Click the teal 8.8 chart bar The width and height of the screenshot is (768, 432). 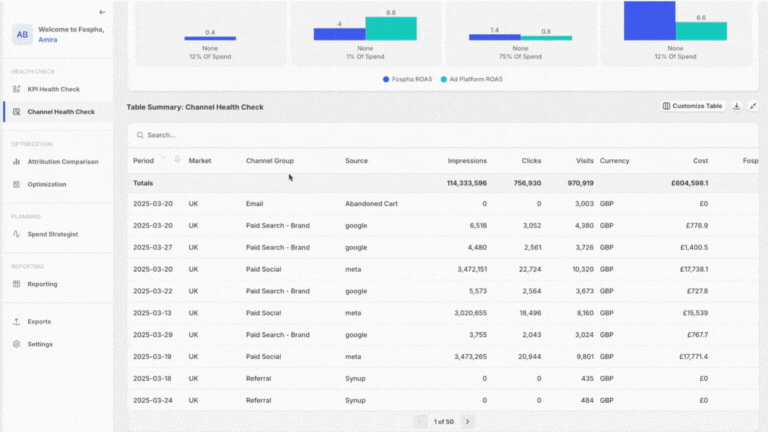[391, 28]
